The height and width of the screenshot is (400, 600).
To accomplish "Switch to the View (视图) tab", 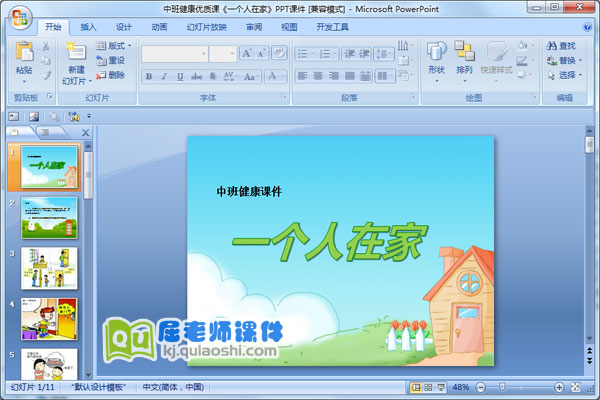I will (289, 27).
